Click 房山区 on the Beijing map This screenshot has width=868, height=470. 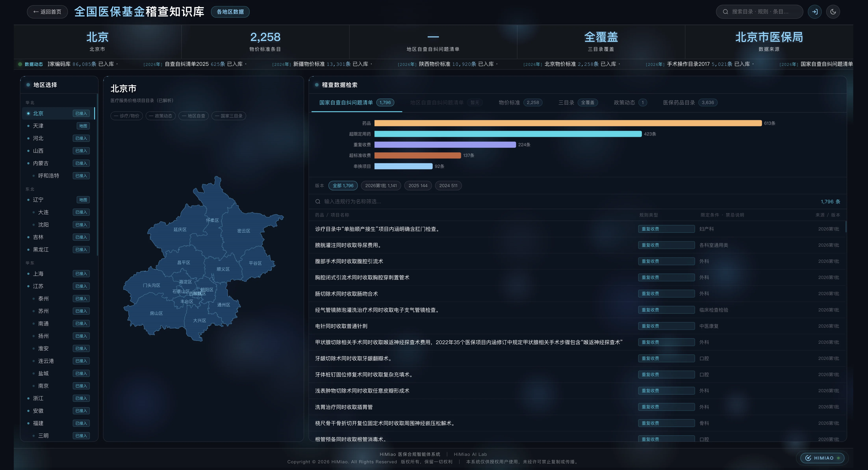click(x=156, y=314)
